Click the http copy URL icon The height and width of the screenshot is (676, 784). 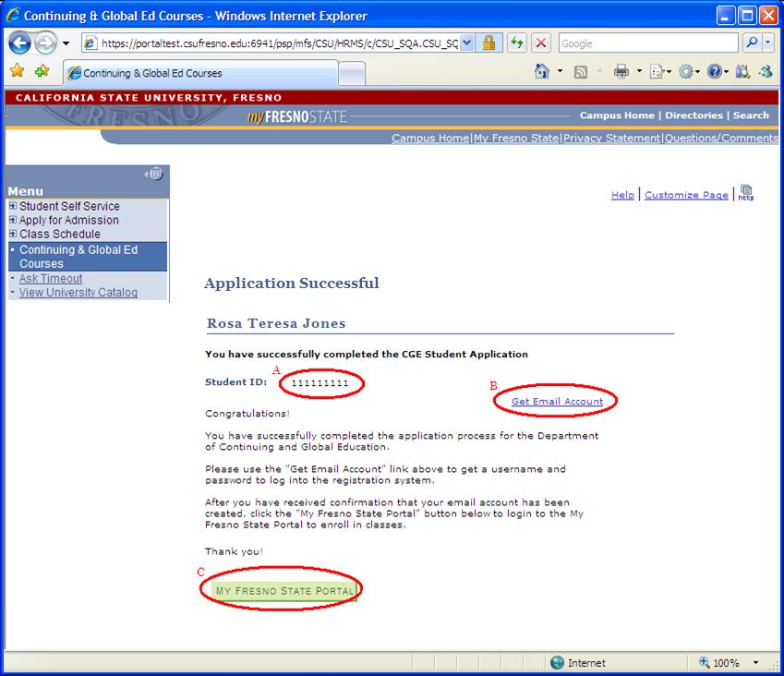pos(746,193)
